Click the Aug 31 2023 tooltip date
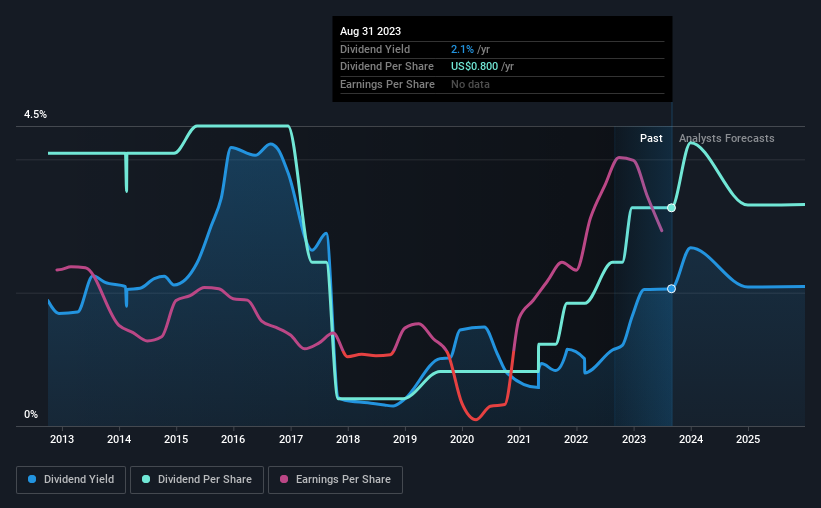This screenshot has width=821, height=508. pyautogui.click(x=370, y=31)
